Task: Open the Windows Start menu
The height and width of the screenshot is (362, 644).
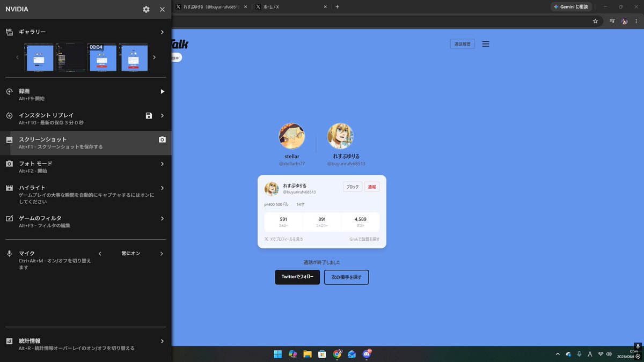Action: point(278,354)
